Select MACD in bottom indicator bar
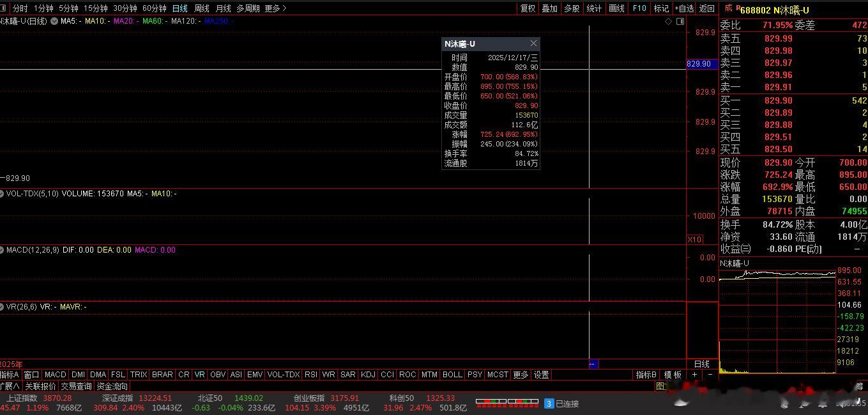The height and width of the screenshot is (415, 868). 55,375
